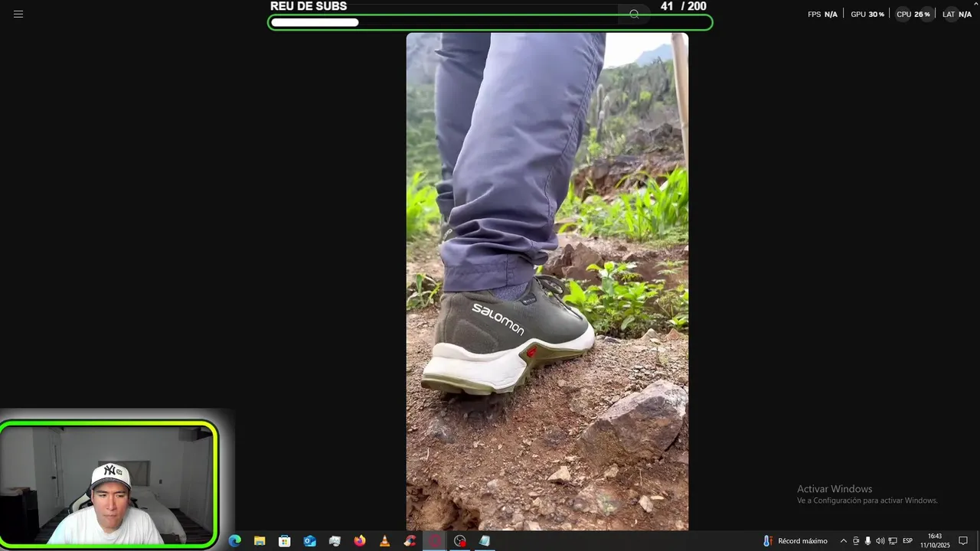Click the Meet Now camera tray icon
Image resolution: width=980 pixels, height=551 pixels.
(x=856, y=541)
